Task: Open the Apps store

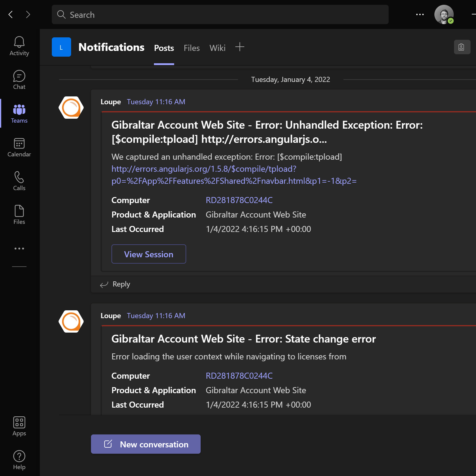Action: click(x=19, y=426)
